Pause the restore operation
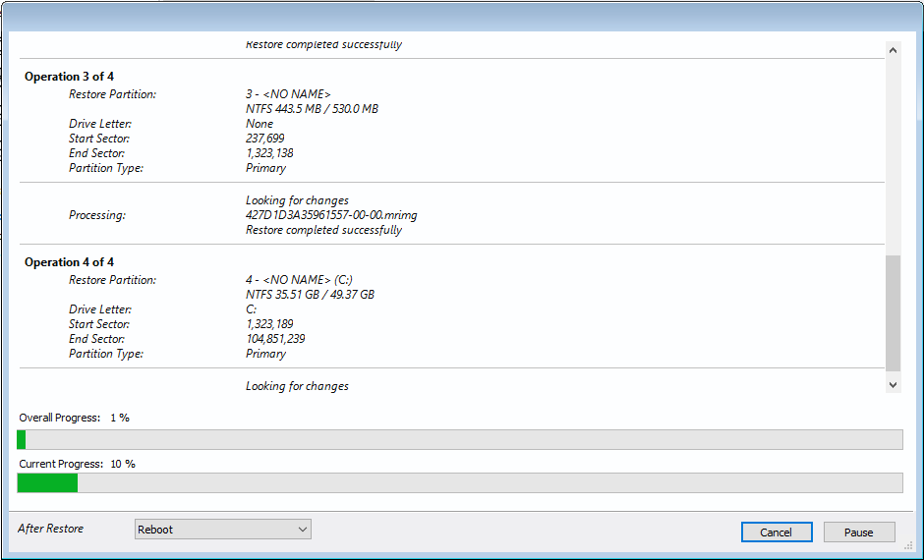The width and height of the screenshot is (924, 560). pyautogui.click(x=858, y=532)
